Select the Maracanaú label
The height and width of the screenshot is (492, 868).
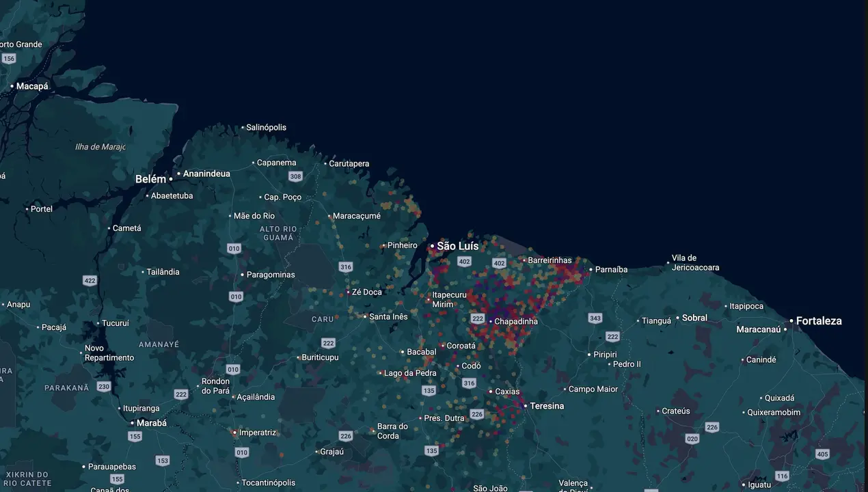point(759,329)
